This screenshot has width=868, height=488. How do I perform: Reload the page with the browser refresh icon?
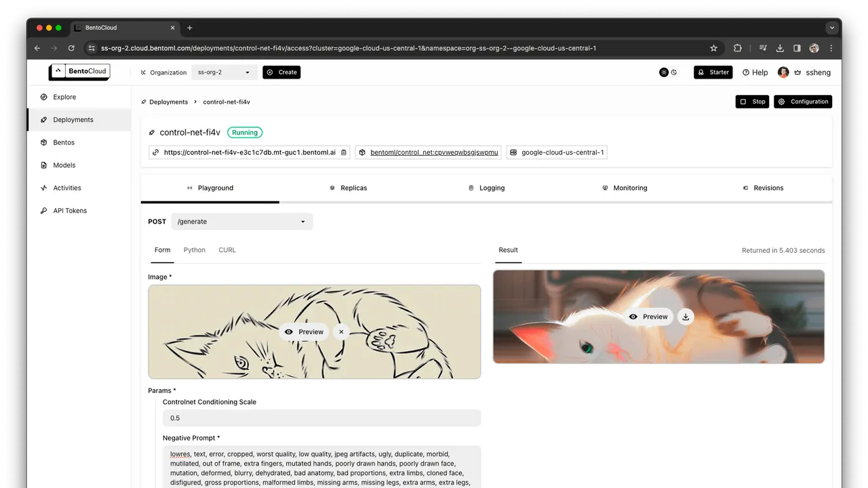[71, 48]
